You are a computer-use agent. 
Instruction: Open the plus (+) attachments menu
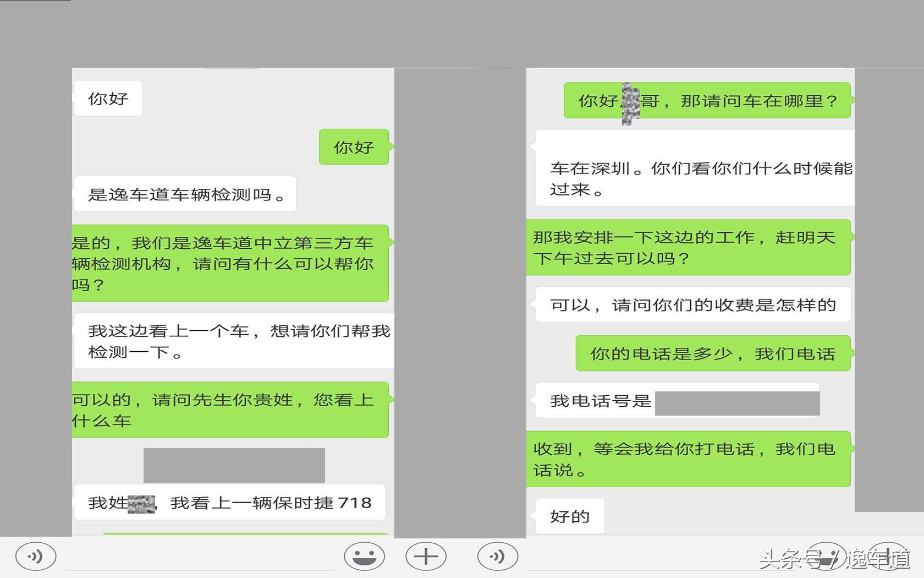[x=425, y=556]
